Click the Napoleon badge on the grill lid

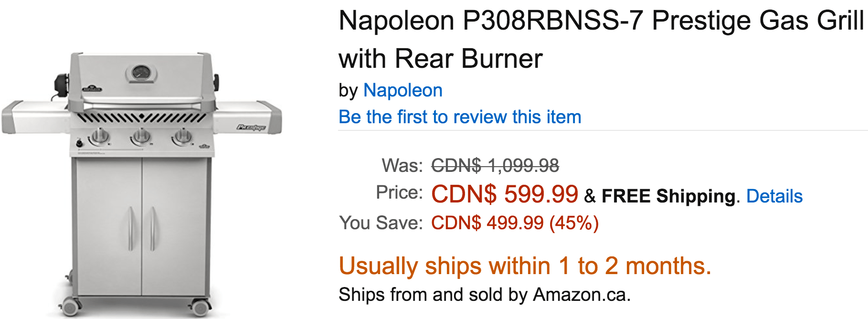(92, 88)
